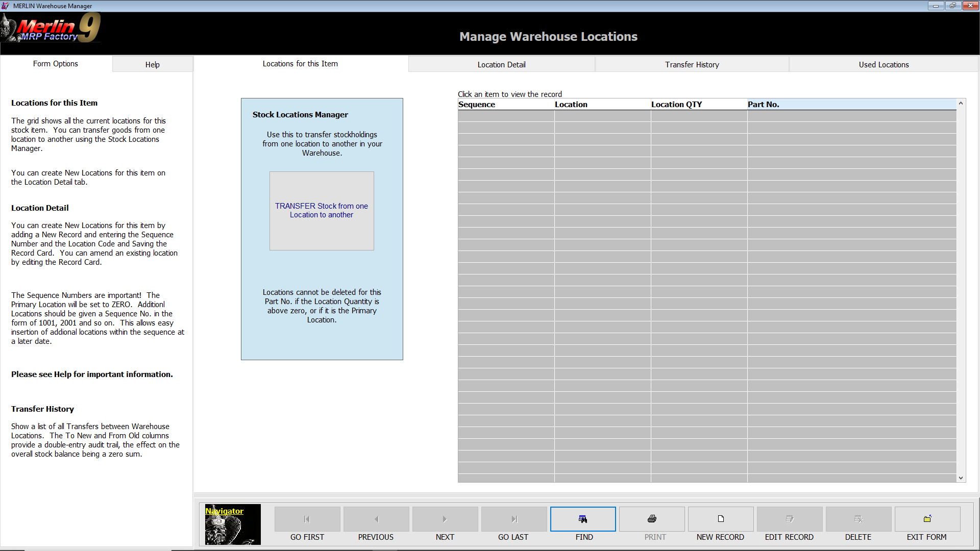Open the Transfer History tab

pyautogui.click(x=692, y=65)
